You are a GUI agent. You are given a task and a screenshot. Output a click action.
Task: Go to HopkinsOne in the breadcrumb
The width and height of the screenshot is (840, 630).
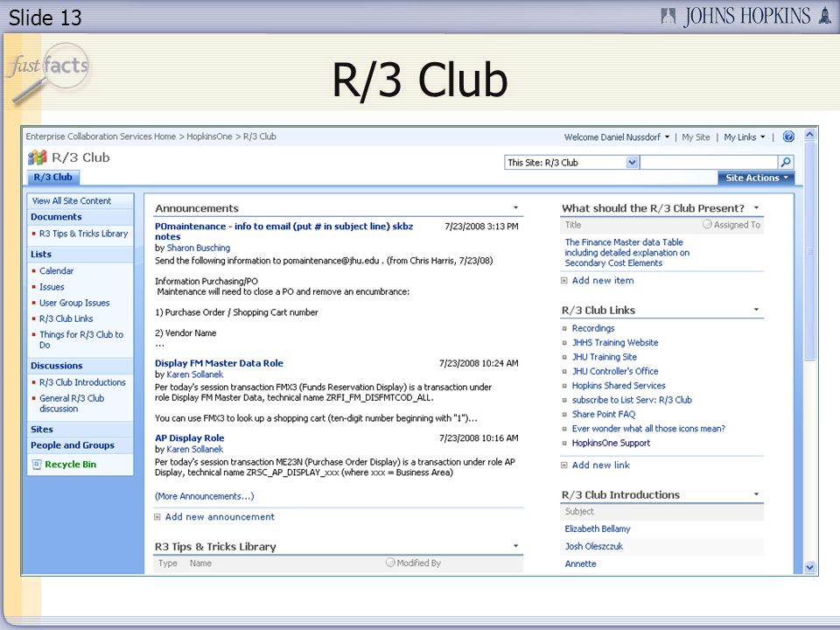[x=209, y=136]
